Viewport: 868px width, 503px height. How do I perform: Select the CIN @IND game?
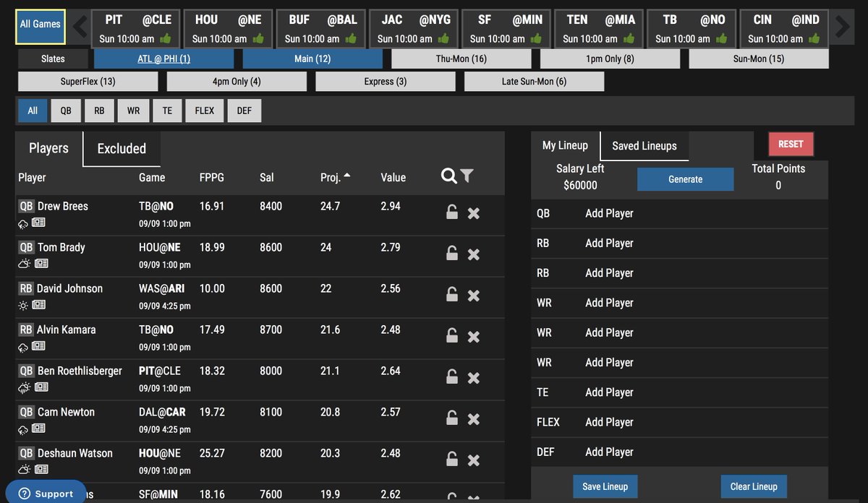pyautogui.click(x=783, y=28)
